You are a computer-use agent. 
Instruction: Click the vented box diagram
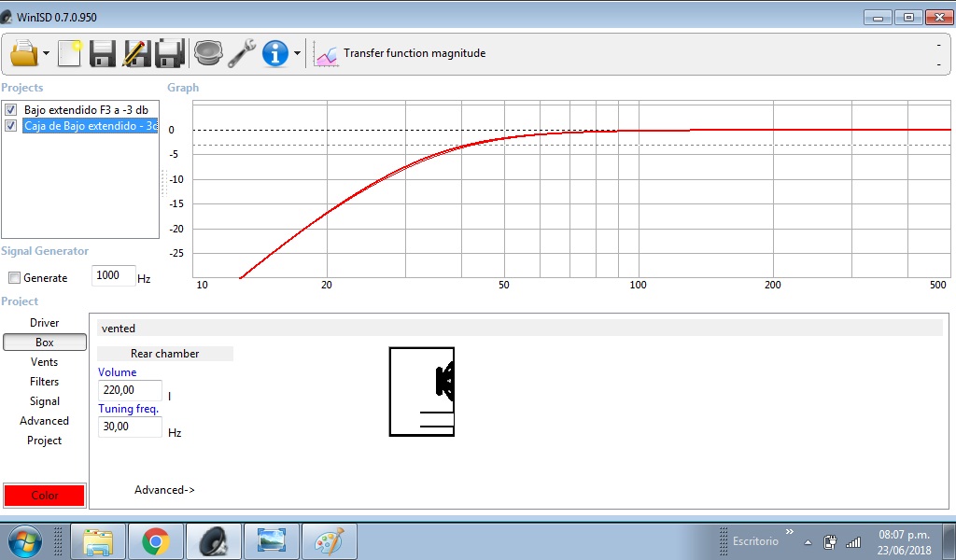[x=422, y=392]
